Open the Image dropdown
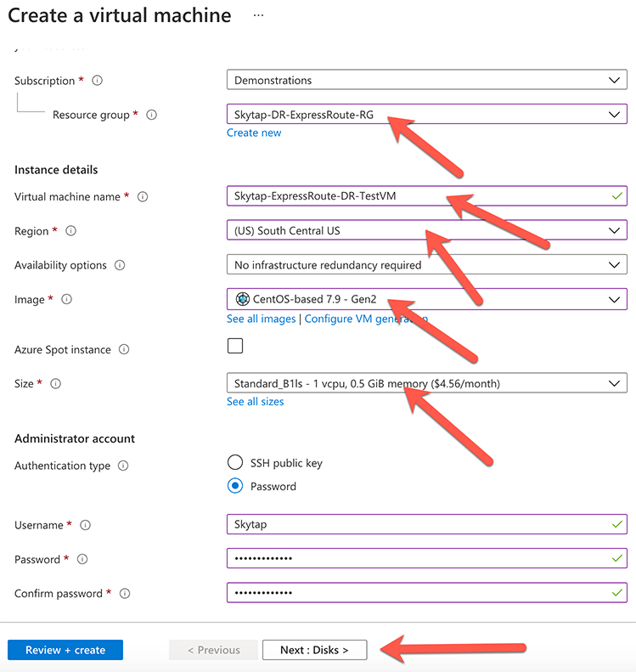Screen dimensions: 636x672 click(x=427, y=299)
